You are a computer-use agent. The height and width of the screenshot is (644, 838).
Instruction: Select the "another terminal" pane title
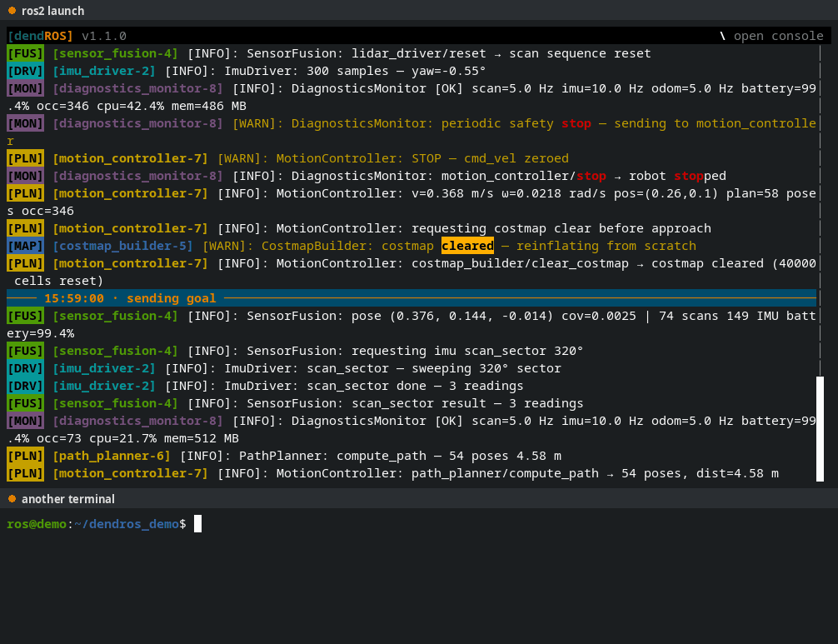point(67,499)
